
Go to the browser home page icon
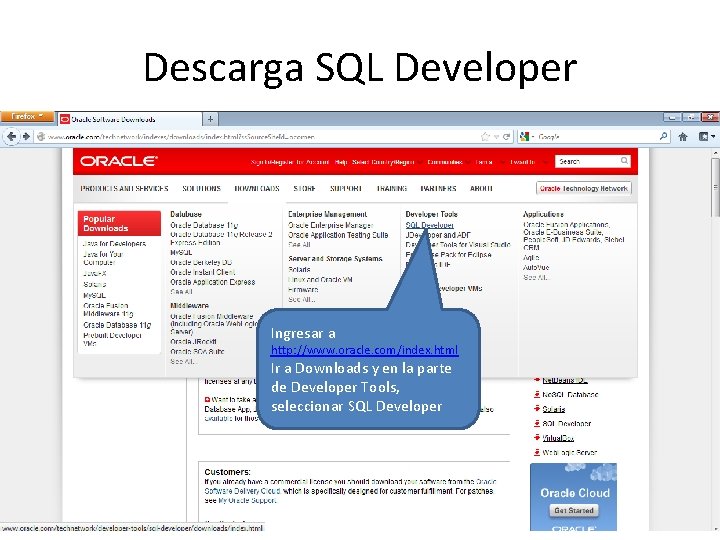click(x=683, y=136)
